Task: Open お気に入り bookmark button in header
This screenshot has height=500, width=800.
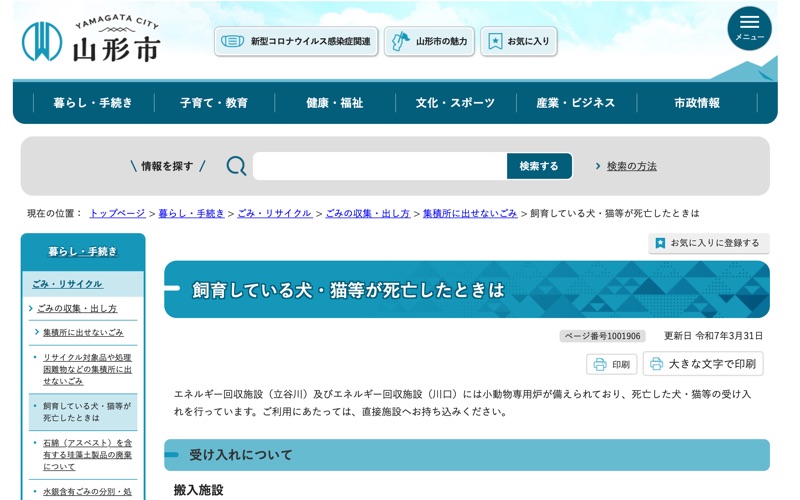Action: (518, 41)
